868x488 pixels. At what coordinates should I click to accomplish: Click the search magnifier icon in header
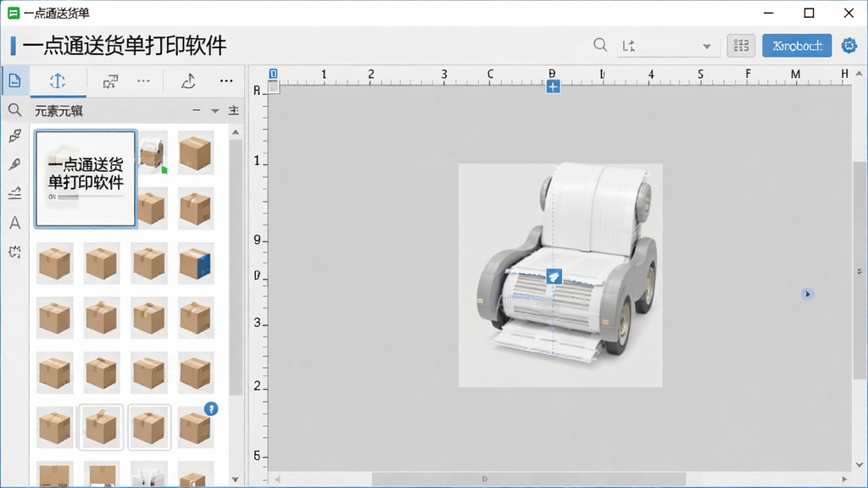(600, 45)
